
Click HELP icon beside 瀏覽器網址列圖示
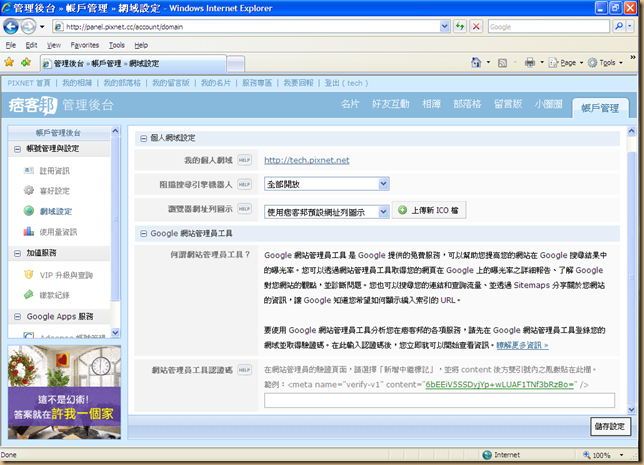click(244, 209)
